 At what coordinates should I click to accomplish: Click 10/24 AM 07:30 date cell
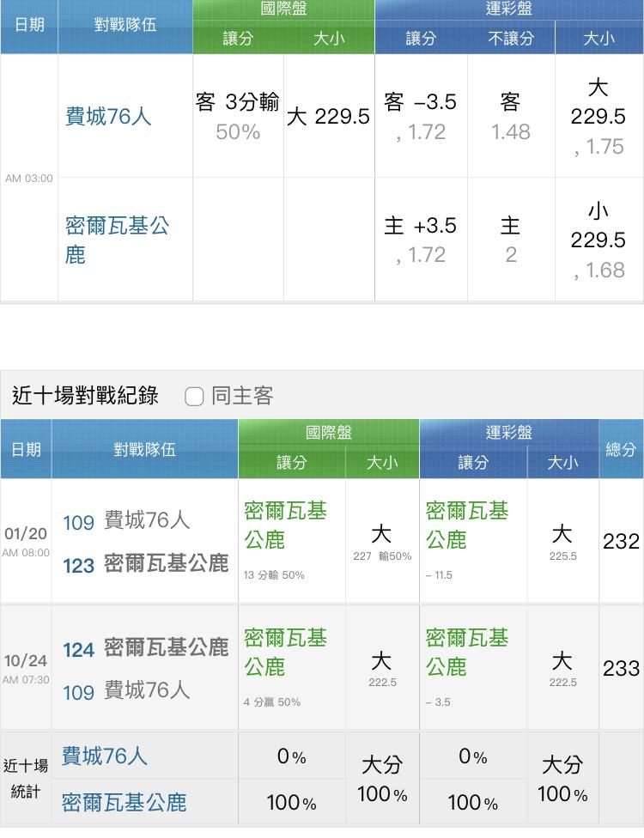(x=26, y=669)
